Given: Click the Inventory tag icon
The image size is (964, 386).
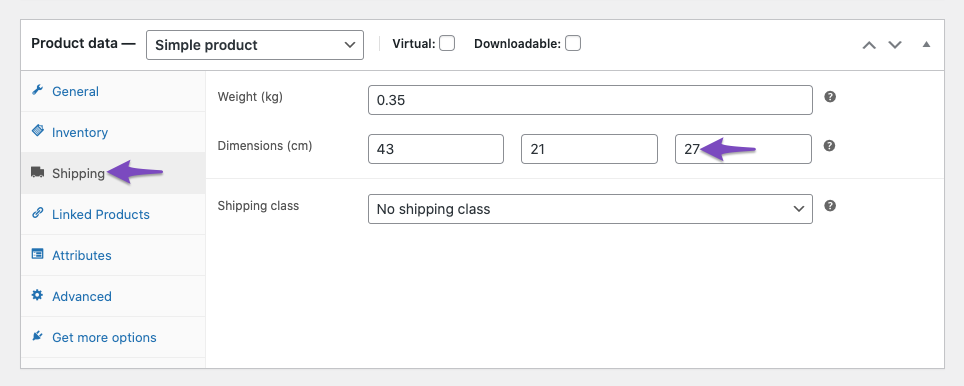Looking at the screenshot, I should click(x=38, y=131).
